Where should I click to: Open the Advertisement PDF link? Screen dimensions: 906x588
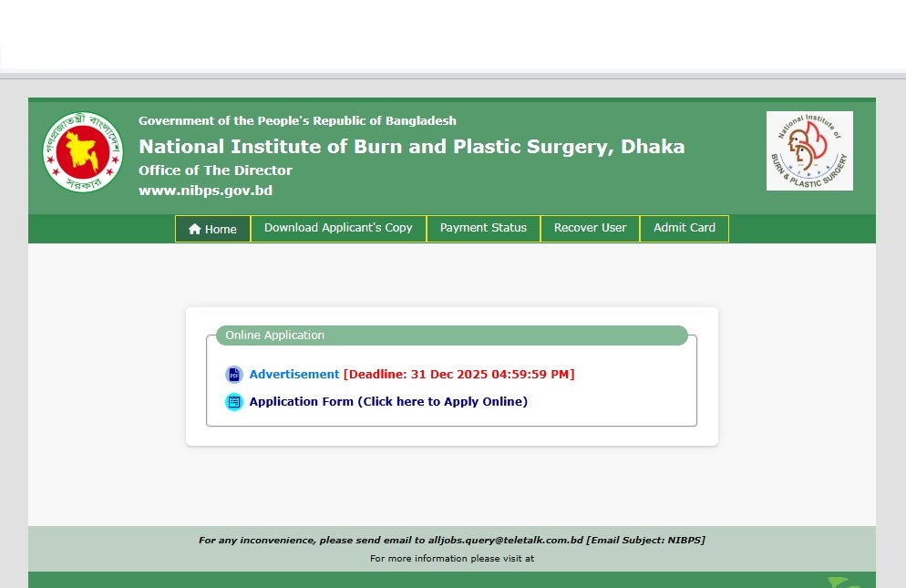click(293, 375)
